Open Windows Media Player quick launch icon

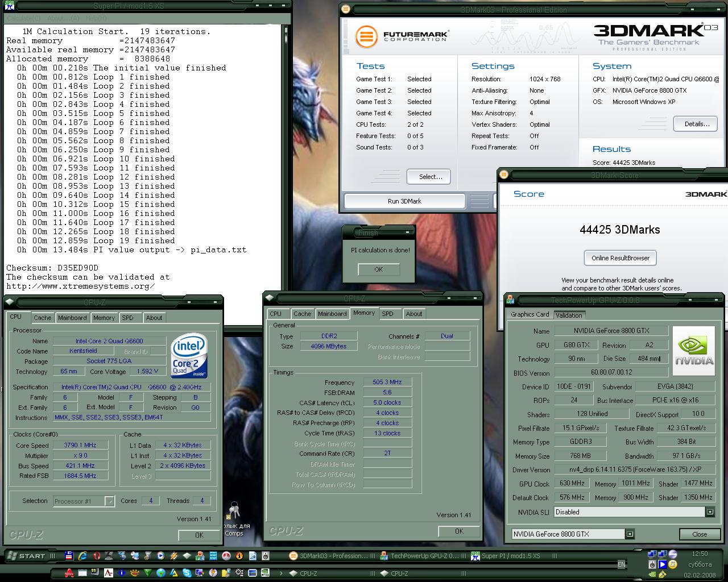(x=161, y=556)
